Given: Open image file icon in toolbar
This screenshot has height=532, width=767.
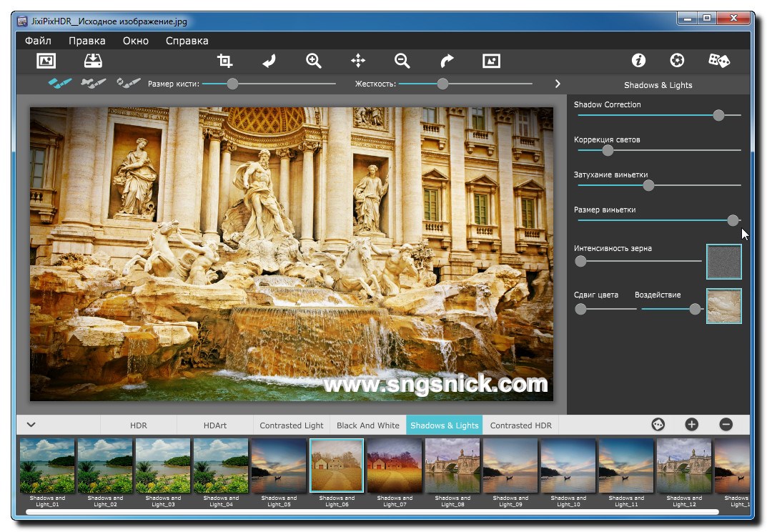Looking at the screenshot, I should (46, 61).
